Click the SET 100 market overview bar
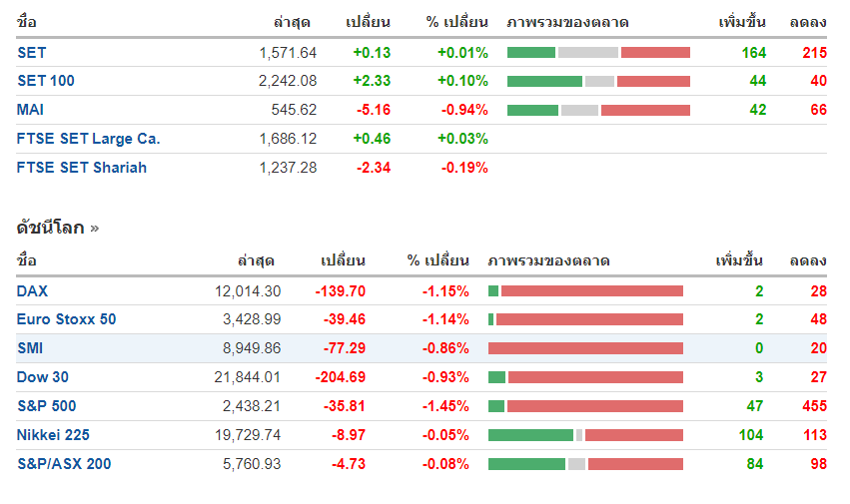The height and width of the screenshot is (504, 850). pyautogui.click(x=598, y=81)
